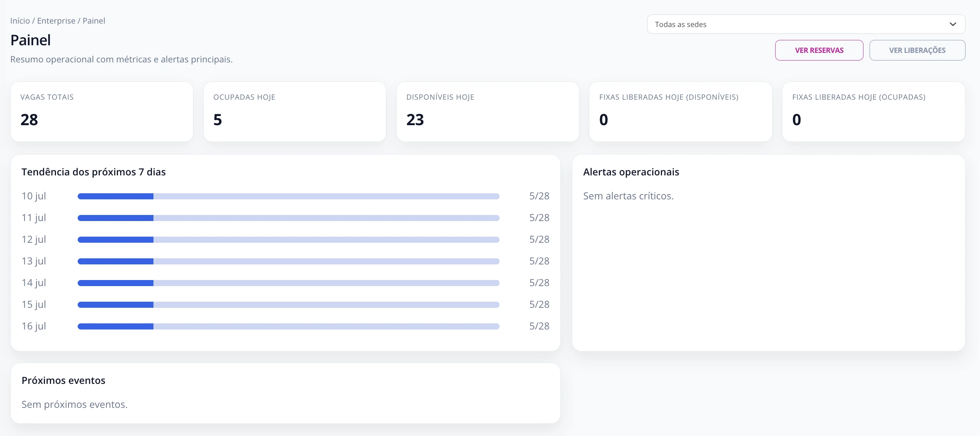Click the chevron arrow in sedes selector
The width and height of the screenshot is (980, 436).
[953, 24]
